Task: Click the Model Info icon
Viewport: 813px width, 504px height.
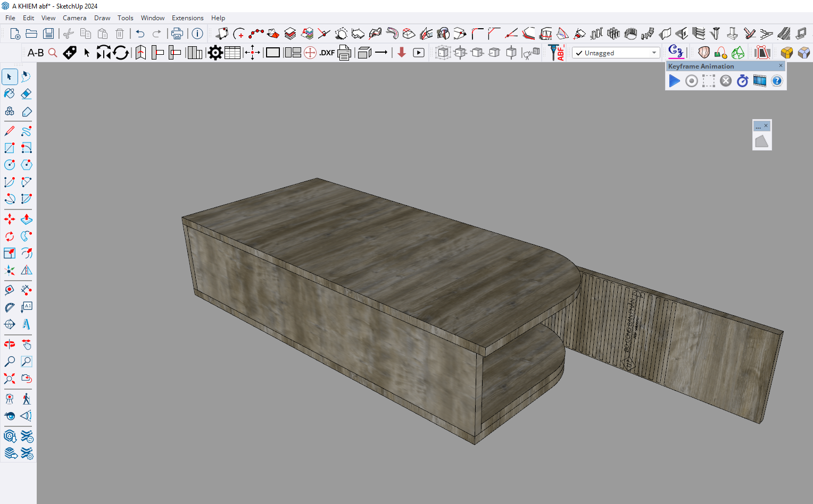Action: pos(197,34)
